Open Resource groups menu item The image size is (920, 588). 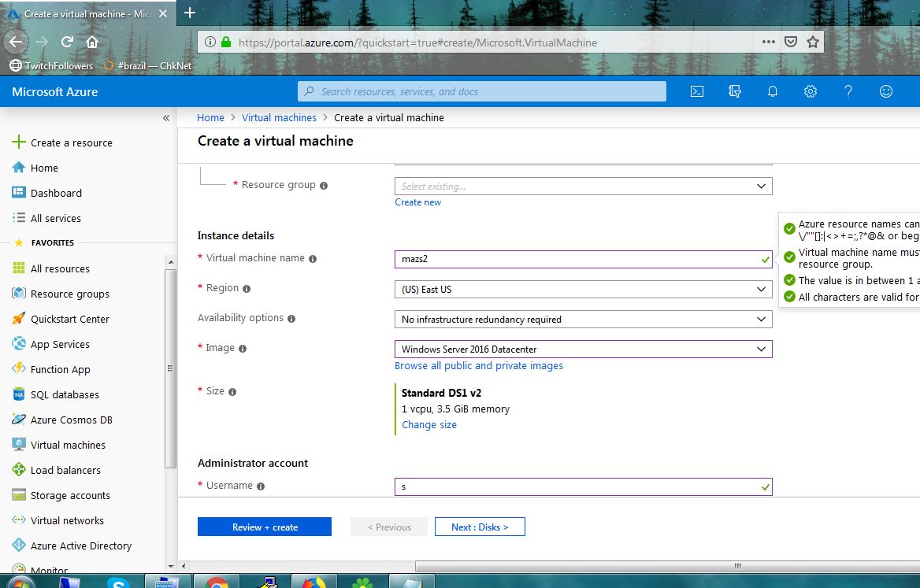pyautogui.click(x=70, y=294)
